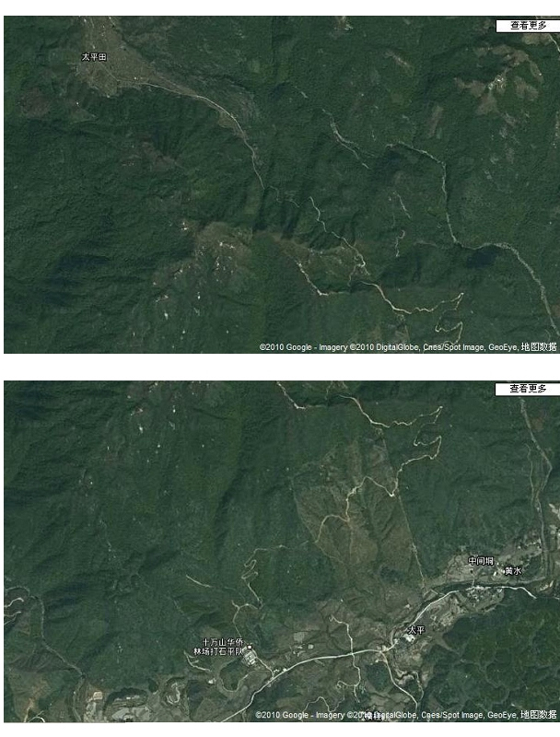Click Cnes/Spot Image credit on upper map
560x737 pixels.
pyautogui.click(x=454, y=347)
